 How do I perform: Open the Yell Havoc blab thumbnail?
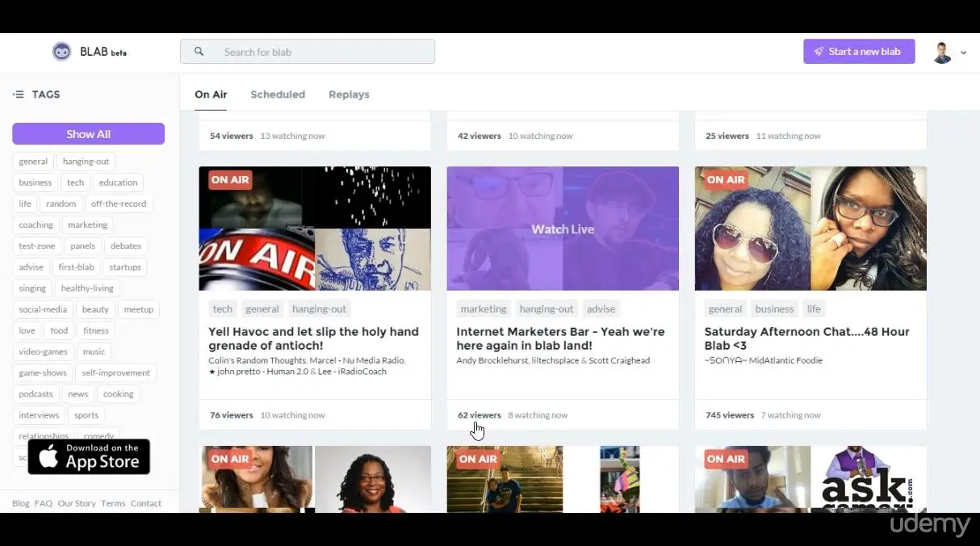315,229
